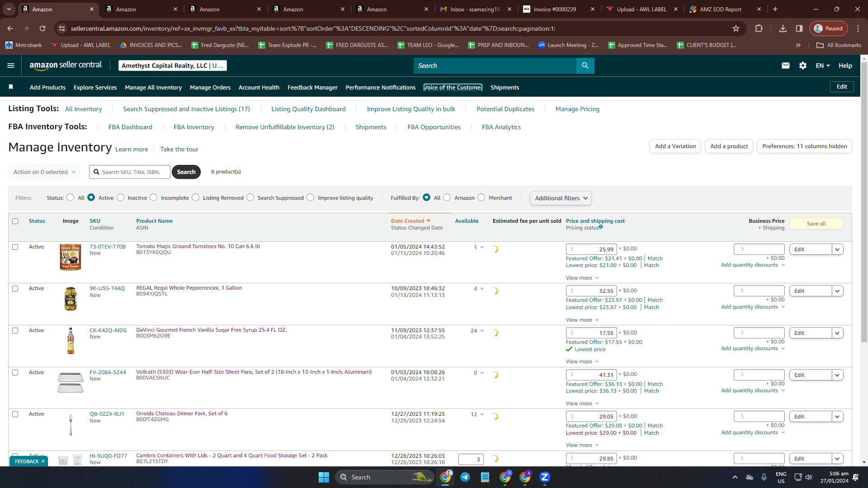Open the Notepad icon in the taskbar
Image resolution: width=868 pixels, height=488 pixels.
pyautogui.click(x=485, y=477)
